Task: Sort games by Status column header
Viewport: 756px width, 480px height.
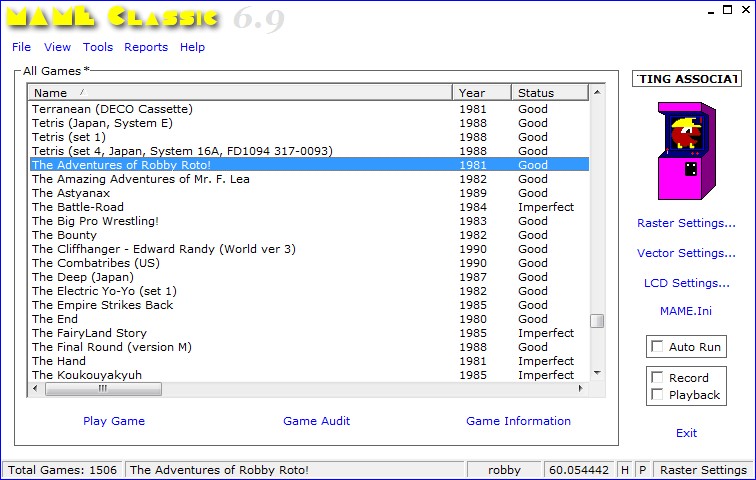Action: click(548, 93)
